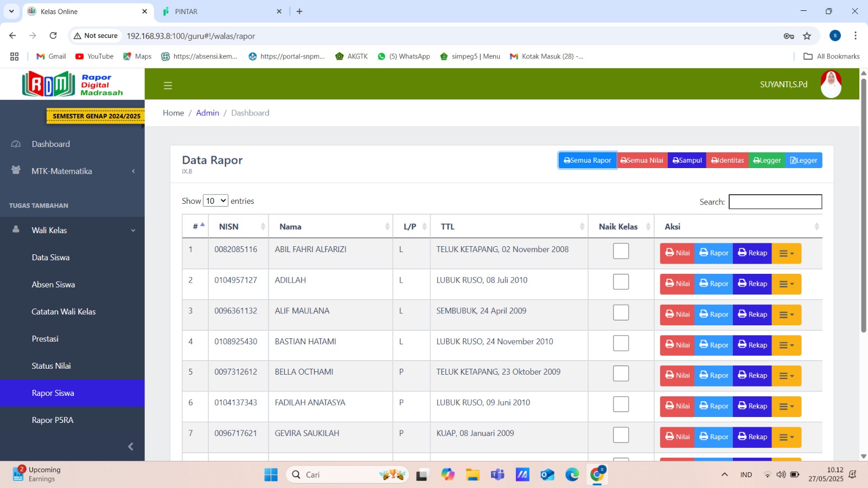
Task: Click the hamburger menu icon in green header
Action: [x=168, y=86]
